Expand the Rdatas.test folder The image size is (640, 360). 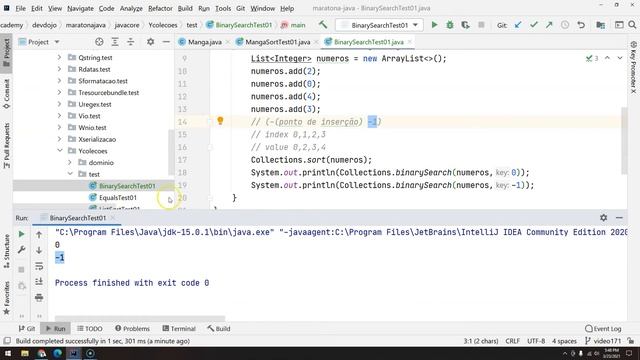pos(60,69)
